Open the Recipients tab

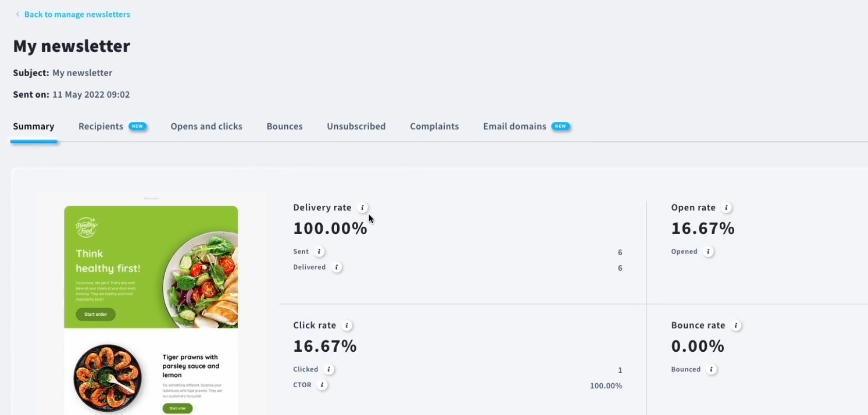(101, 127)
